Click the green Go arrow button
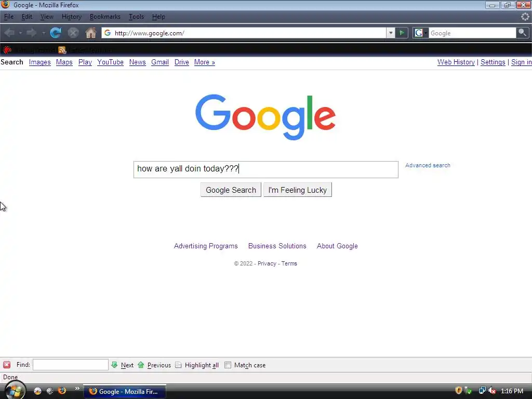Viewport: 532px width, 399px height. [x=402, y=33]
